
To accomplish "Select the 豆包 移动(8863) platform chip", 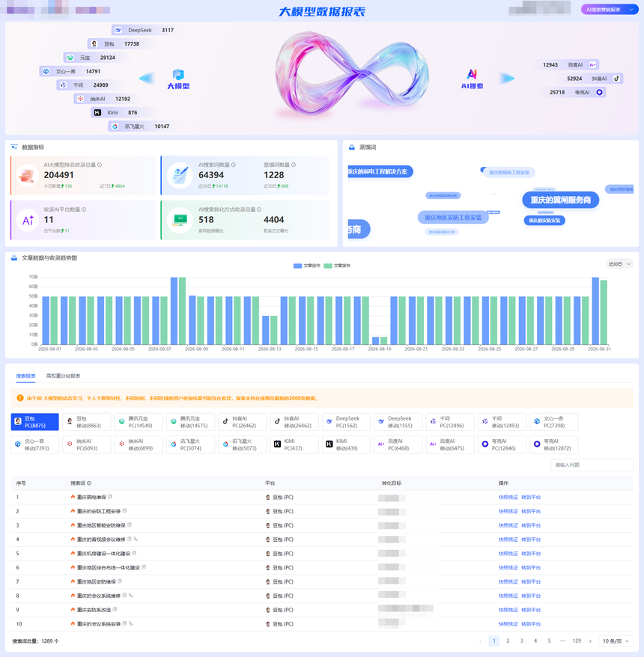I will point(87,422).
